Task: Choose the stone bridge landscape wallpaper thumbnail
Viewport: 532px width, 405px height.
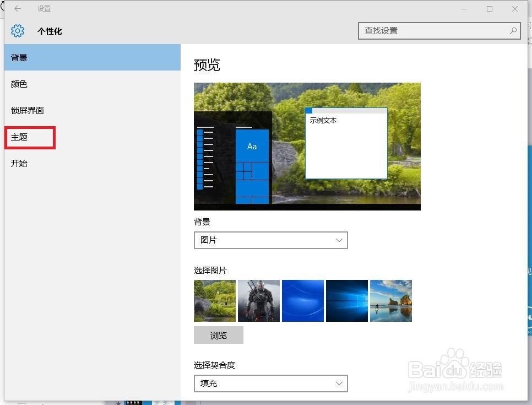Action: pyautogui.click(x=215, y=301)
